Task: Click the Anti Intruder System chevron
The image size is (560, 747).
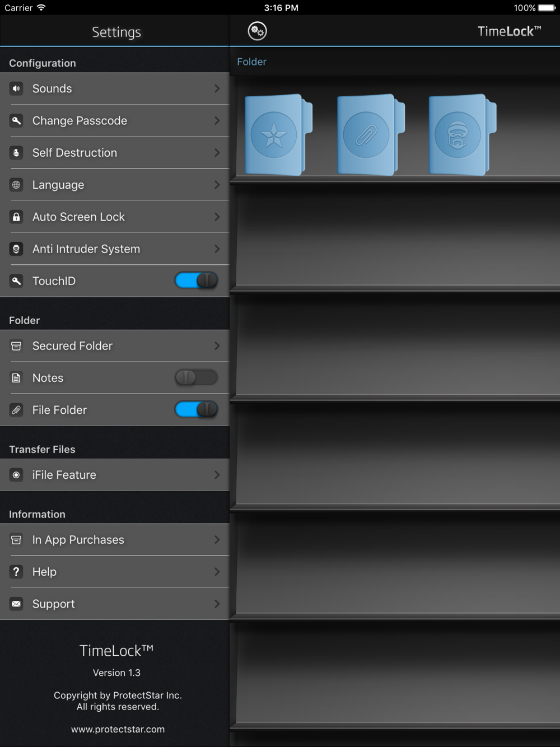Action: click(x=217, y=249)
